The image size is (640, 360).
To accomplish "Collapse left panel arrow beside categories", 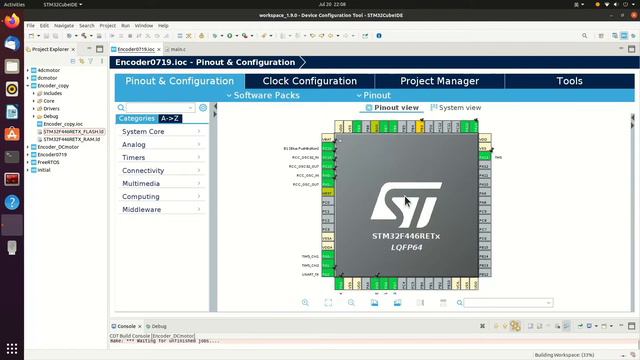I will pos(215,107).
